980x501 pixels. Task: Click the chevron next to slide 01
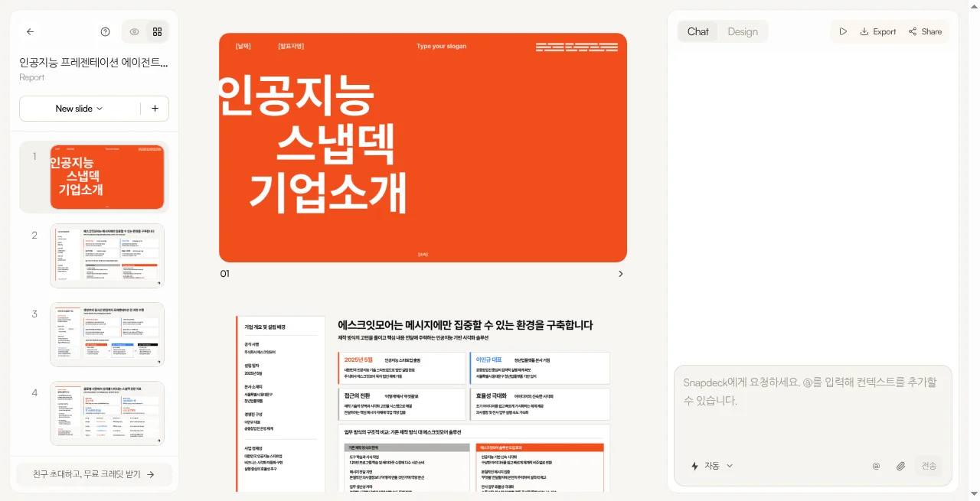[620, 274]
